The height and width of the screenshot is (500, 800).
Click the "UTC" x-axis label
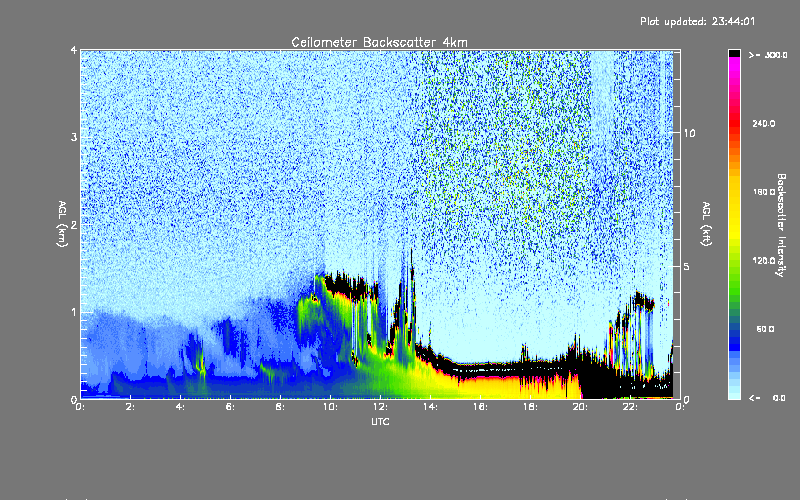point(380,421)
